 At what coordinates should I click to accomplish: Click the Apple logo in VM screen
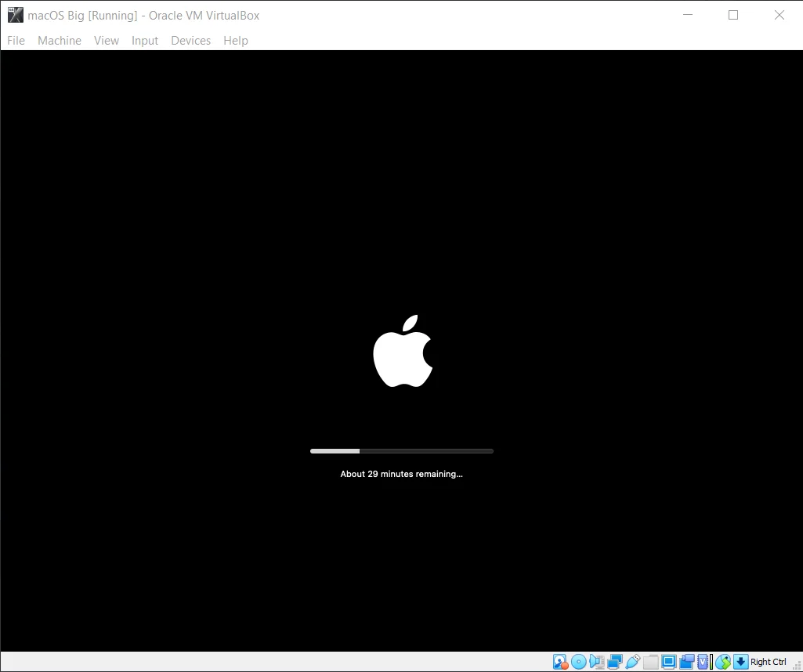pyautogui.click(x=403, y=351)
